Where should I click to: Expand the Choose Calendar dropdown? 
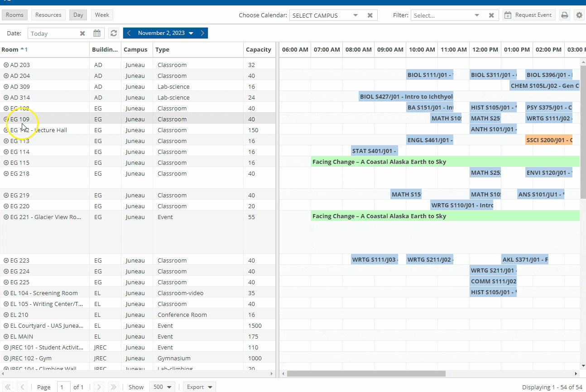click(355, 15)
